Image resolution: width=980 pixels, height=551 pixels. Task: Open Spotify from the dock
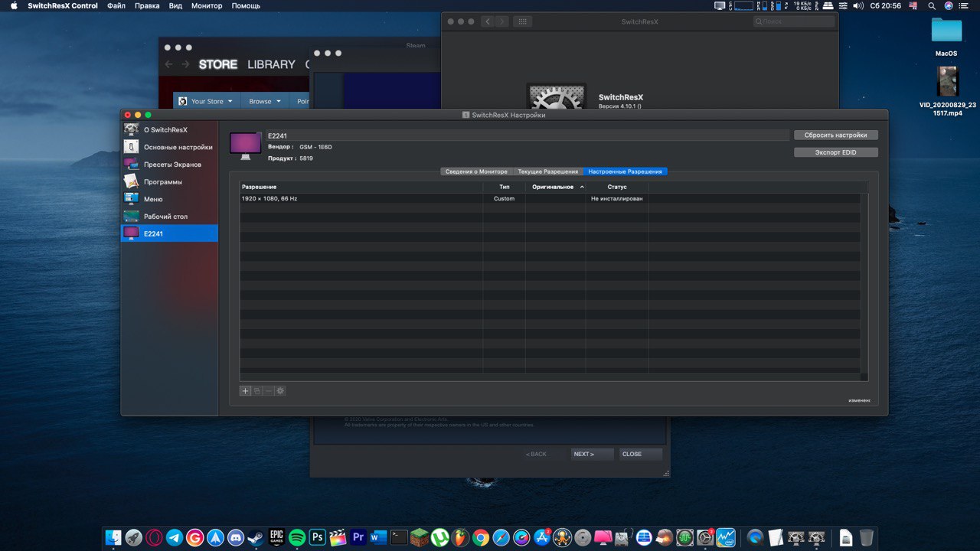(x=297, y=537)
